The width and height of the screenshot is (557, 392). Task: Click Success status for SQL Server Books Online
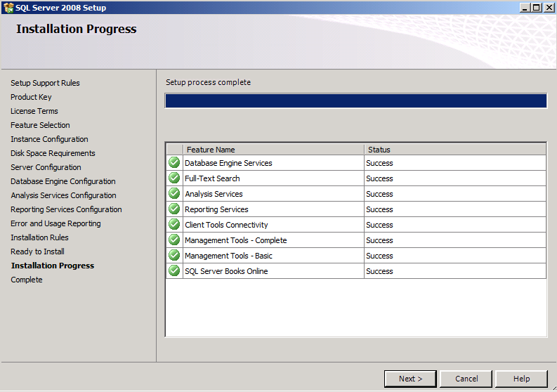click(x=379, y=271)
